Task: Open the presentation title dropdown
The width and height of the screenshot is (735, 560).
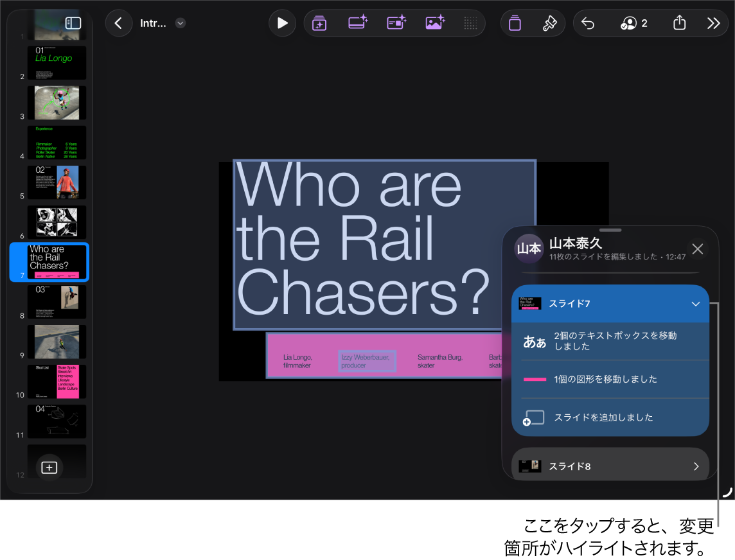Action: 180,23
